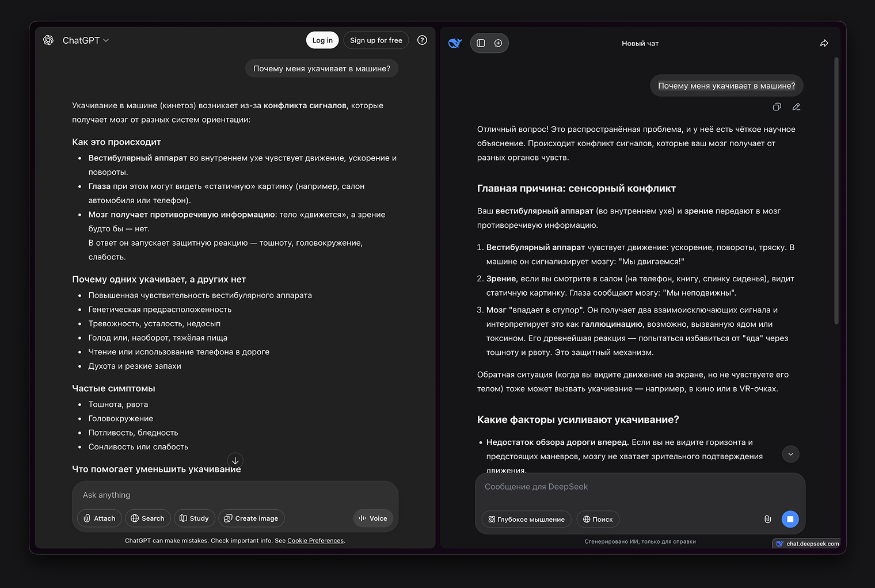
Task: Turn on Поиск in DeepSeek
Action: pyautogui.click(x=598, y=519)
